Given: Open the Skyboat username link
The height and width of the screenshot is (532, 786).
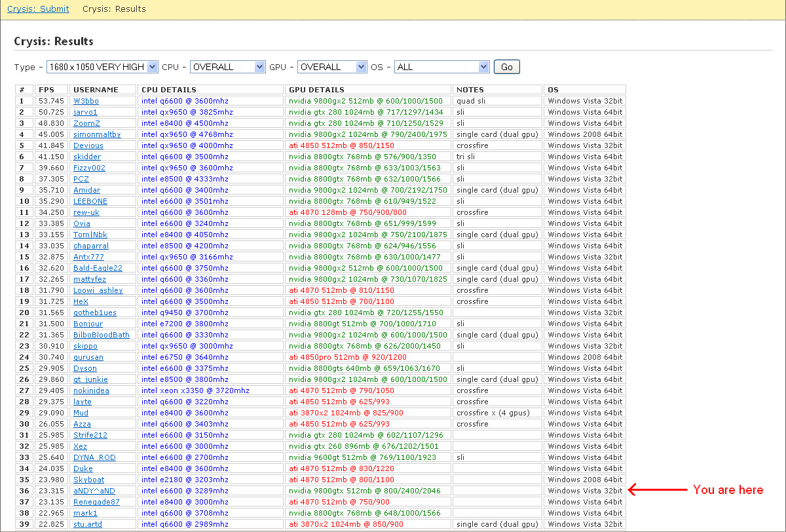Looking at the screenshot, I should click(88, 480).
